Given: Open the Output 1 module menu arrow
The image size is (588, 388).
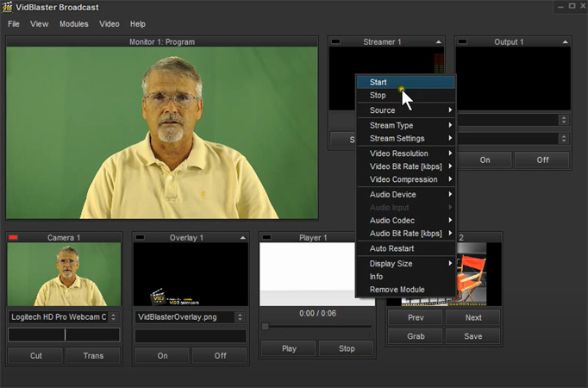Looking at the screenshot, I should coord(565,41).
